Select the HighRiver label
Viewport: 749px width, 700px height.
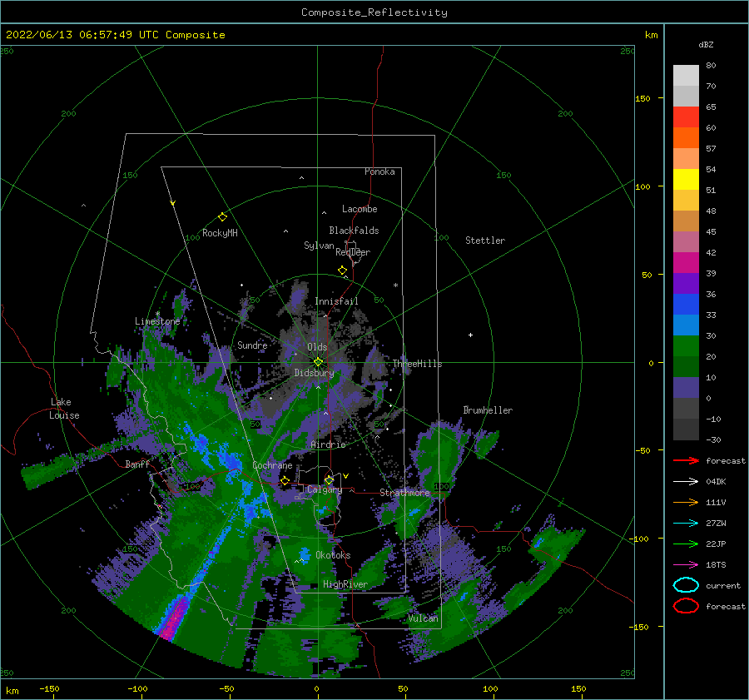[345, 584]
